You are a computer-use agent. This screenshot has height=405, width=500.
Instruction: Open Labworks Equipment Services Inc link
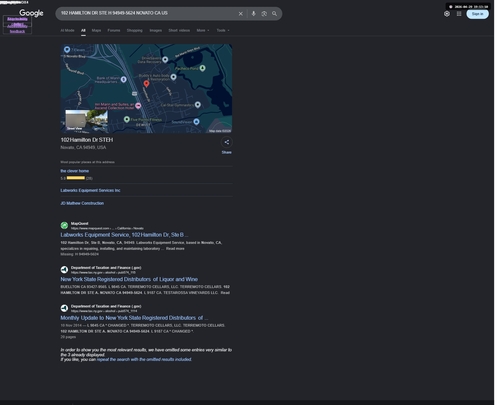90,190
